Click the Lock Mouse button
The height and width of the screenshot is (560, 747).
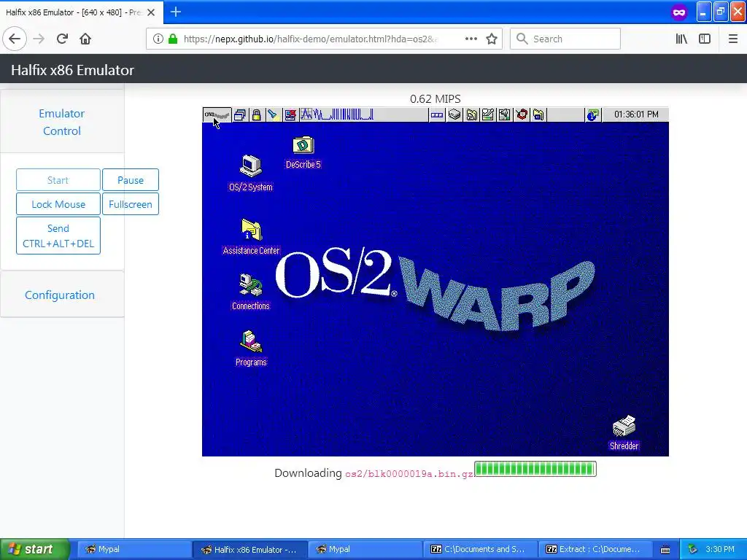[58, 204]
